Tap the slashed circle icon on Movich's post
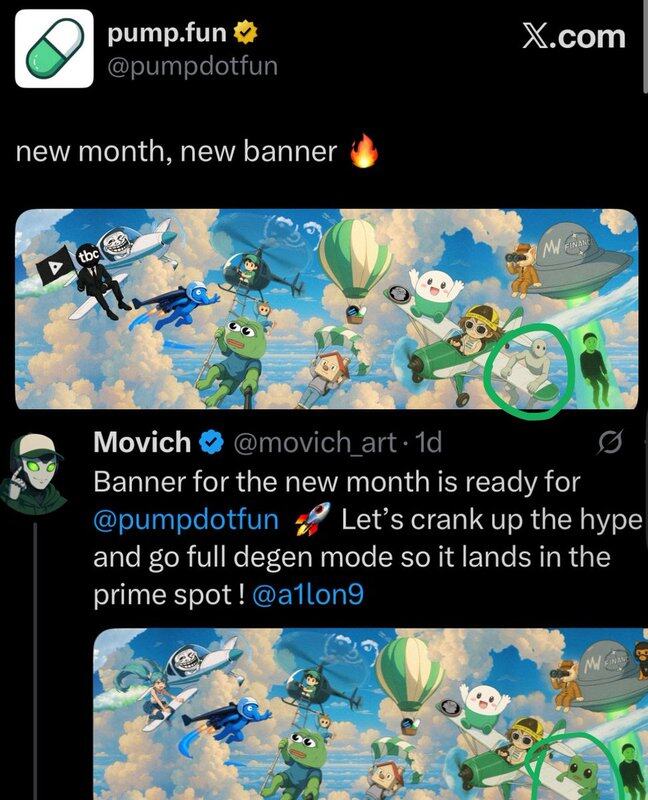 610,442
